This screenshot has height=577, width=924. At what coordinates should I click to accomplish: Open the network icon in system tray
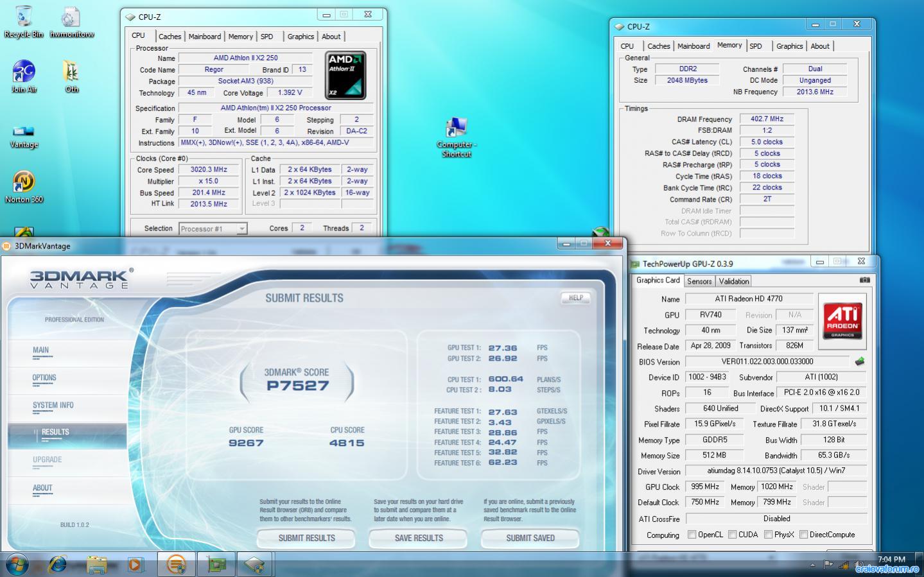(x=844, y=565)
